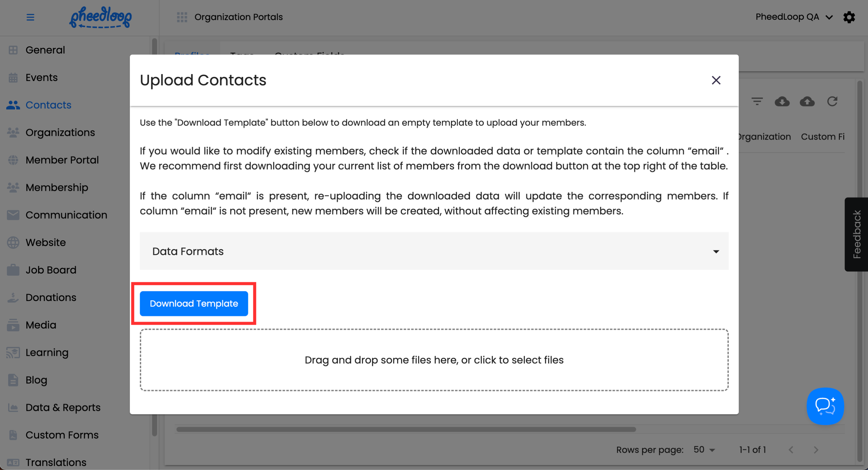Click the hamburger menu icon
This screenshot has height=470, width=868.
coord(30,17)
